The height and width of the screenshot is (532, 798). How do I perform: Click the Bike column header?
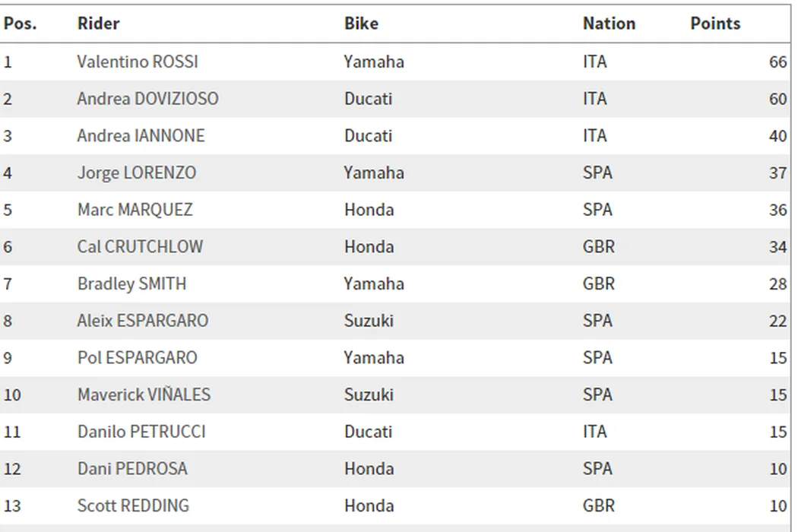coord(361,24)
